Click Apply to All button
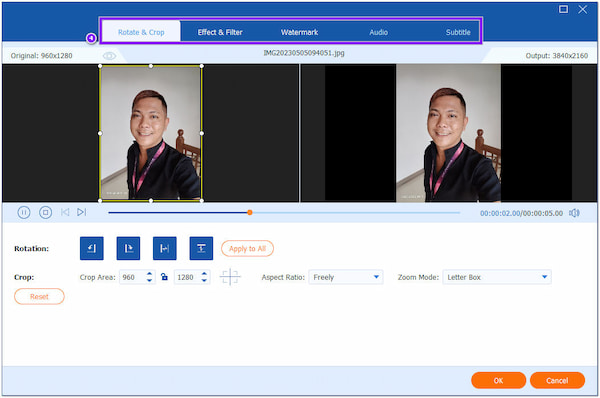The image size is (600, 398). click(x=247, y=248)
